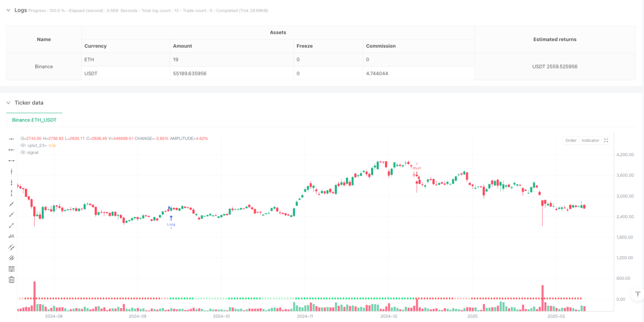Select the horizontal straight line drawing tool
This screenshot has height=322, width=644.
[12, 139]
